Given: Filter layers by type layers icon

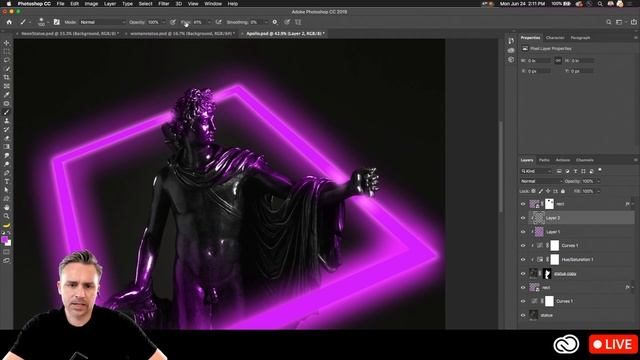Looking at the screenshot, I should 575,171.
